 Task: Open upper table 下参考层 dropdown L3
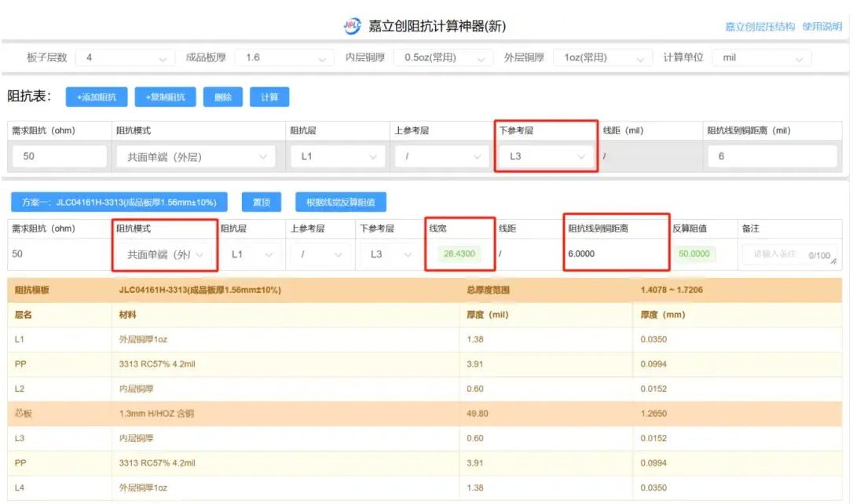(x=546, y=156)
